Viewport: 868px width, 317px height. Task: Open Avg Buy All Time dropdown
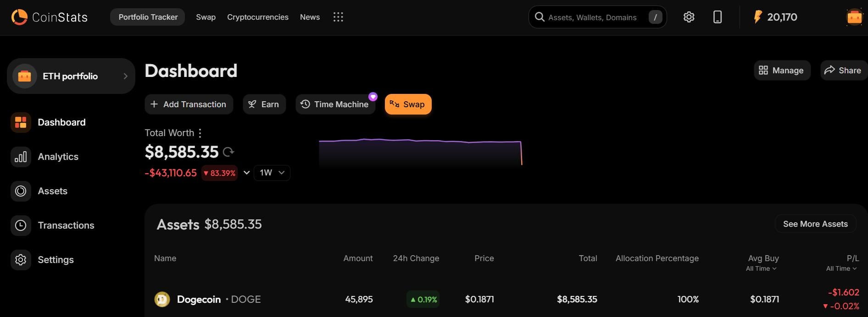tap(761, 269)
